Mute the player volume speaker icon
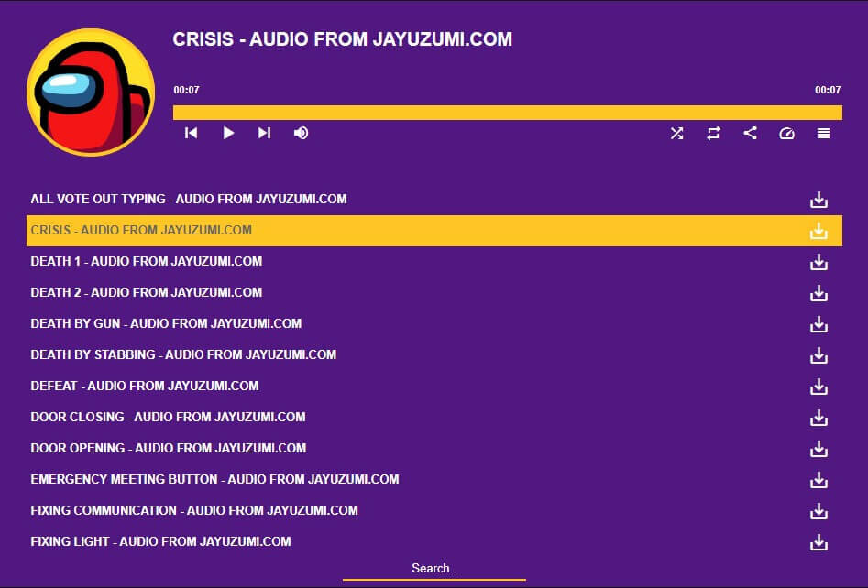 [301, 133]
